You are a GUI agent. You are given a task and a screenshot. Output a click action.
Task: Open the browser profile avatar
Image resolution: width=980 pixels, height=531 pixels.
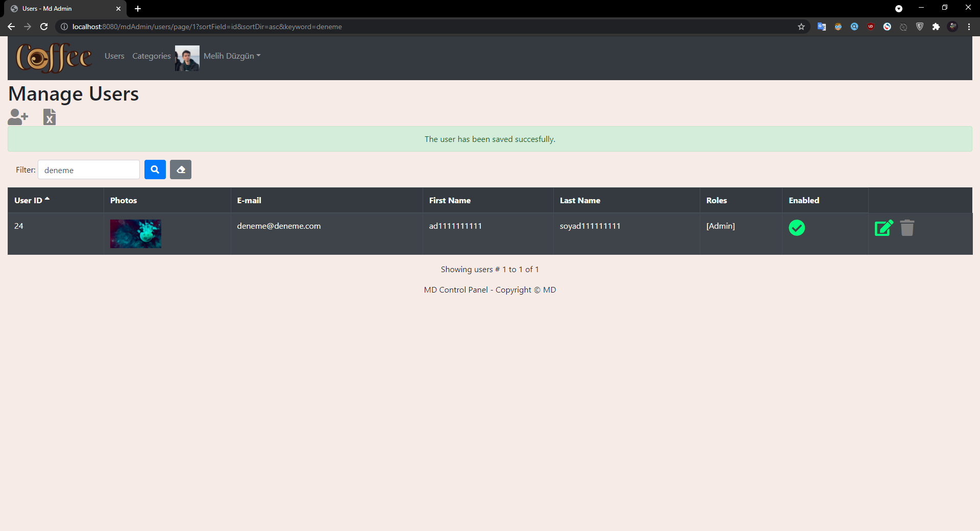point(952,27)
